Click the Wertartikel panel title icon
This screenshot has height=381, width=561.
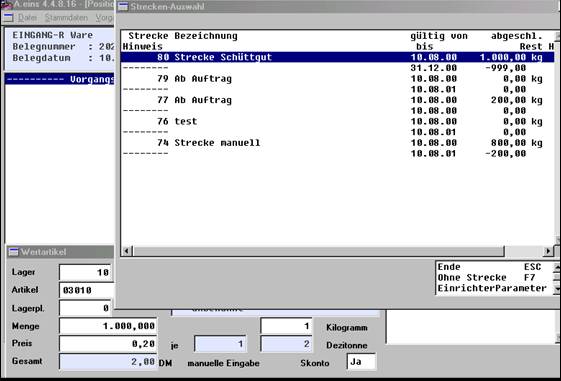point(14,252)
